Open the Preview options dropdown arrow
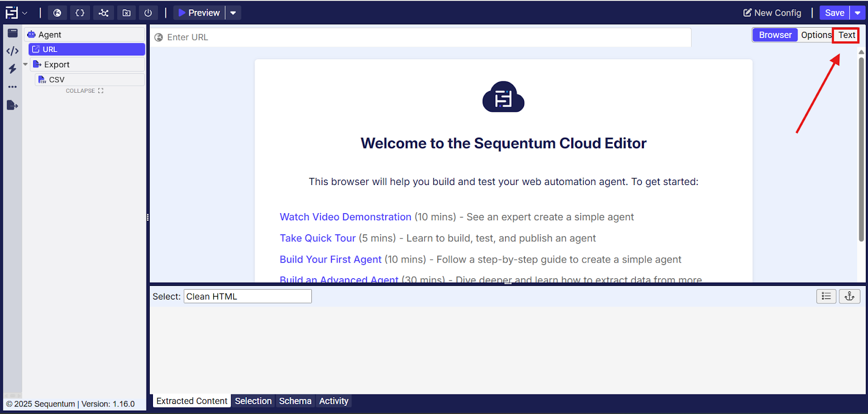 [233, 12]
